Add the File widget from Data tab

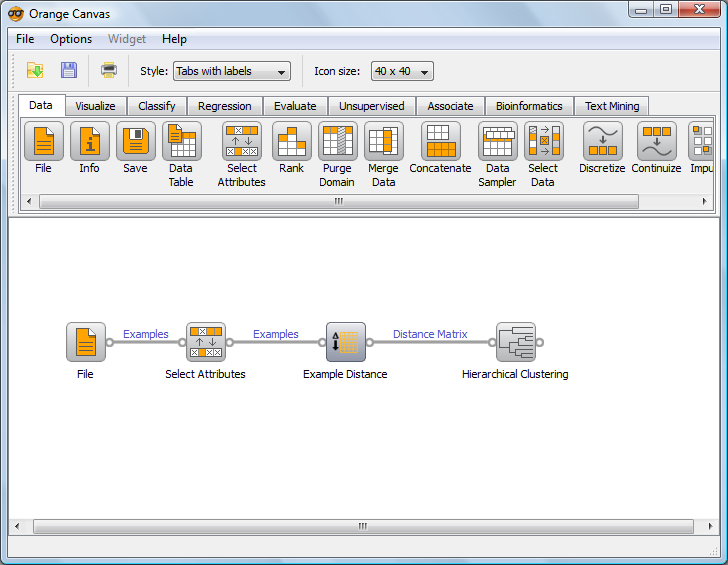(x=44, y=141)
